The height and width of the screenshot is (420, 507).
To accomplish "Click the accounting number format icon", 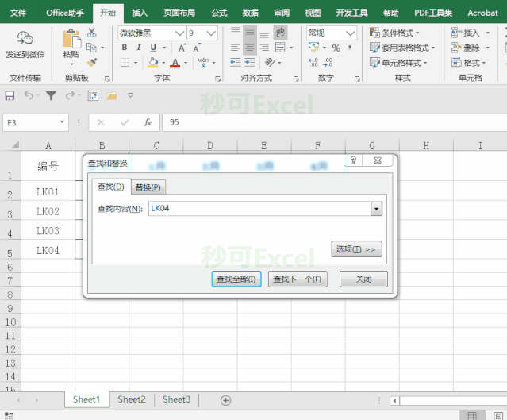I will coord(313,48).
